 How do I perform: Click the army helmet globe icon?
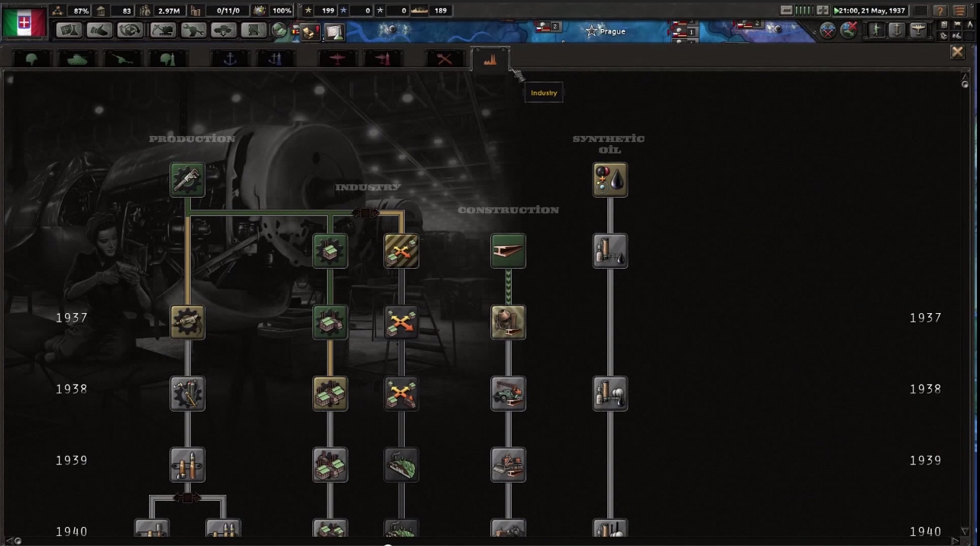pos(280,31)
